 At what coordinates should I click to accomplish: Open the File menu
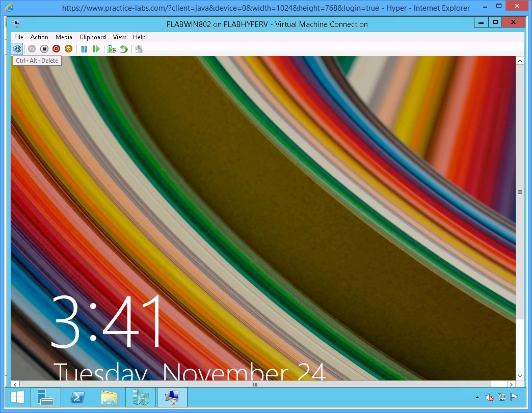[x=18, y=37]
